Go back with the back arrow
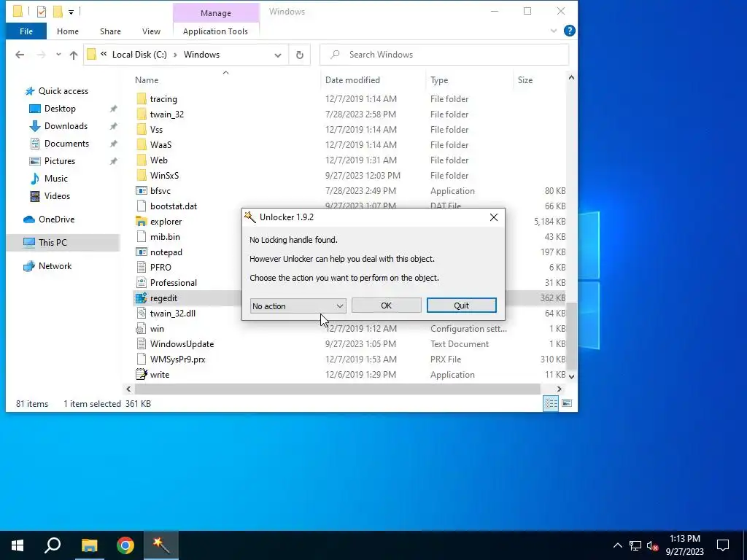Screen dimensions: 747x560 click(20, 55)
